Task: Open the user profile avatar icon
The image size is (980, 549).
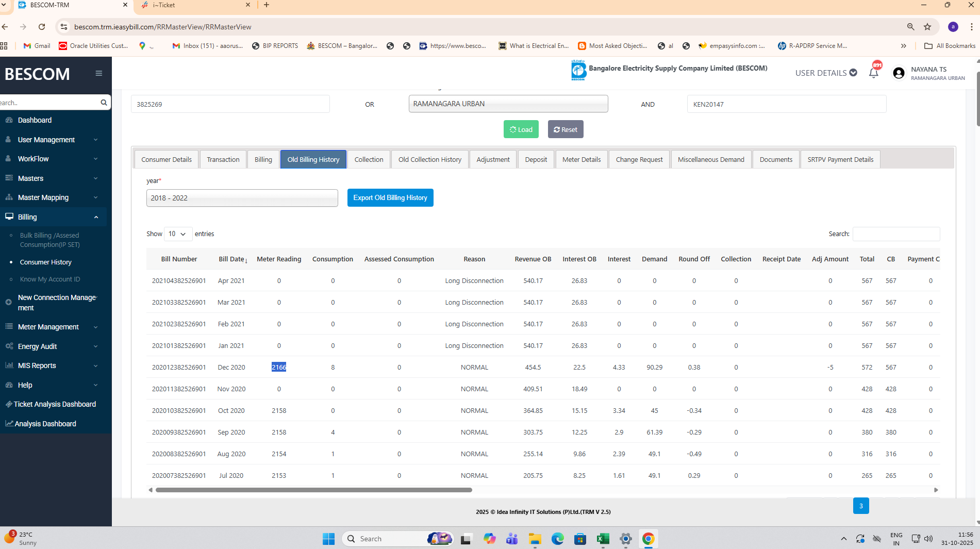Action: click(899, 73)
